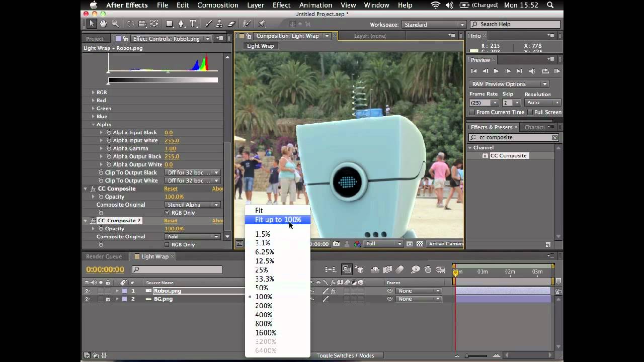Select the Selection arrow tool
The image size is (644, 362).
click(91, 24)
